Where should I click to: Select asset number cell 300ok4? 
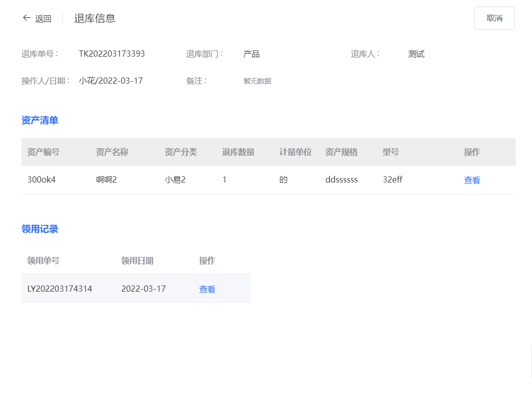[x=41, y=179]
